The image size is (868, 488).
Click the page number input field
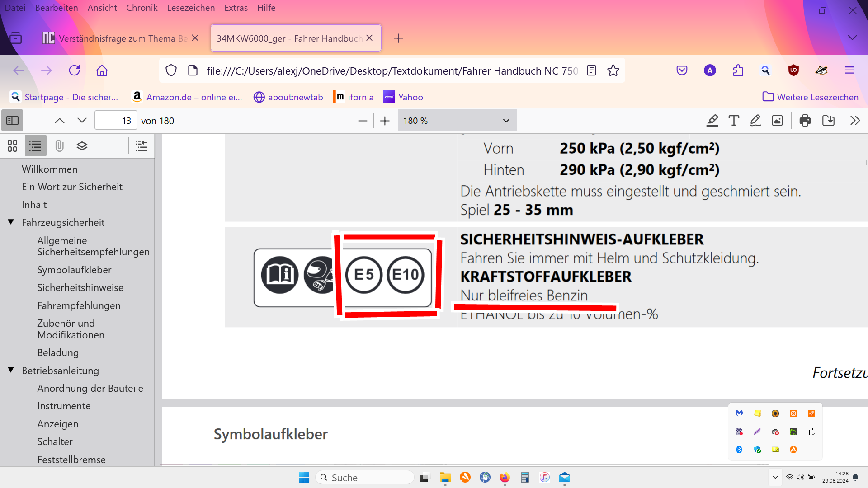(x=116, y=121)
